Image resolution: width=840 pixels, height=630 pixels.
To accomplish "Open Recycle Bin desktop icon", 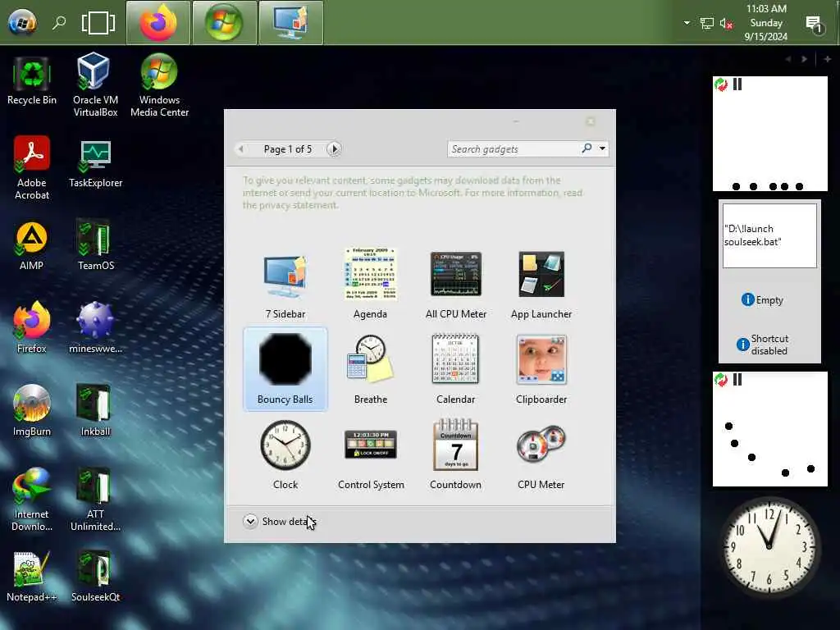I will 32,80.
